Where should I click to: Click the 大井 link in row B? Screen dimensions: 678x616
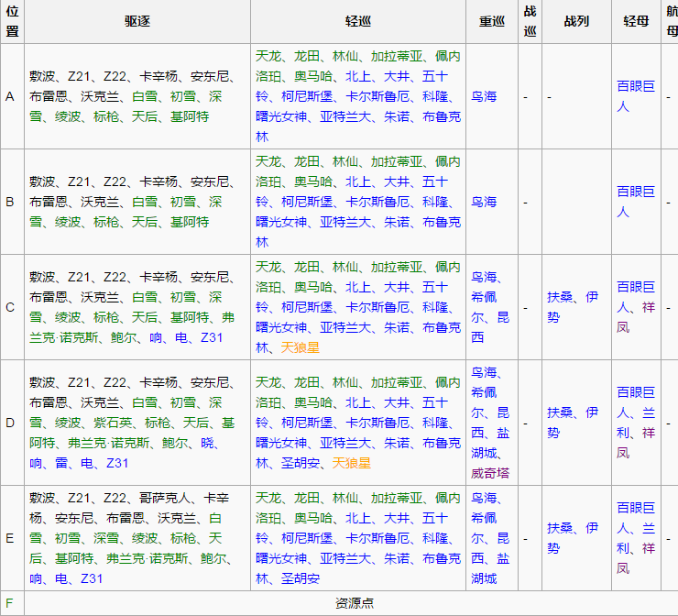click(397, 182)
